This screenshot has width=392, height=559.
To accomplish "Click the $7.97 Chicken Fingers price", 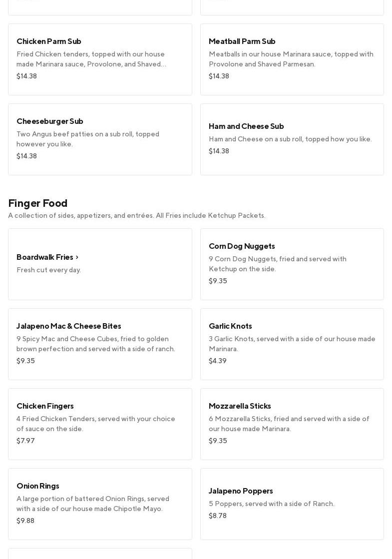I will 25,441.
